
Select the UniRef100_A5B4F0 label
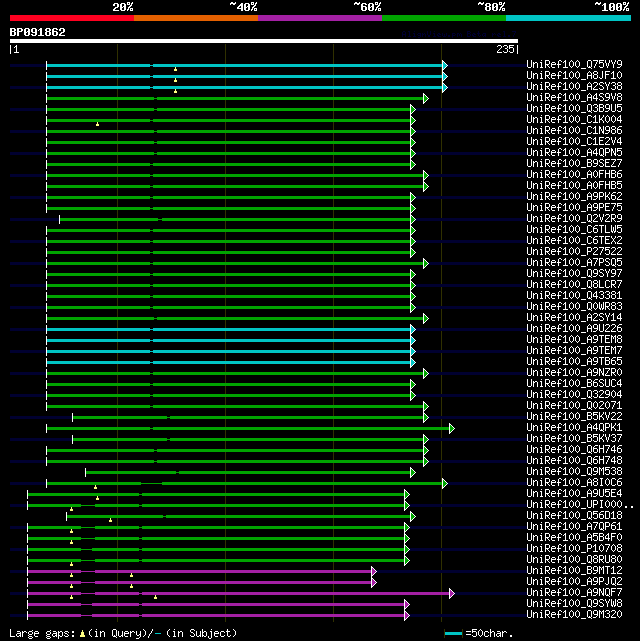(x=574, y=538)
